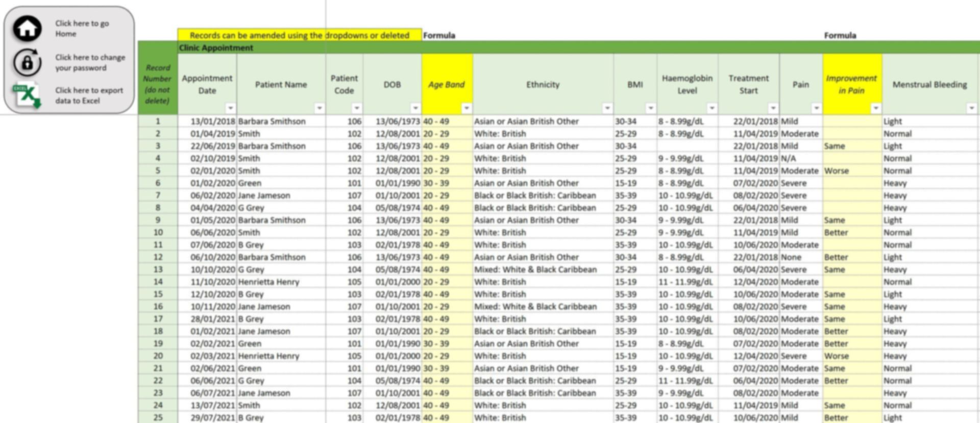Click 'Click here to export data to Excel'
Image resolution: width=980 pixels, height=423 pixels.
tap(89, 95)
